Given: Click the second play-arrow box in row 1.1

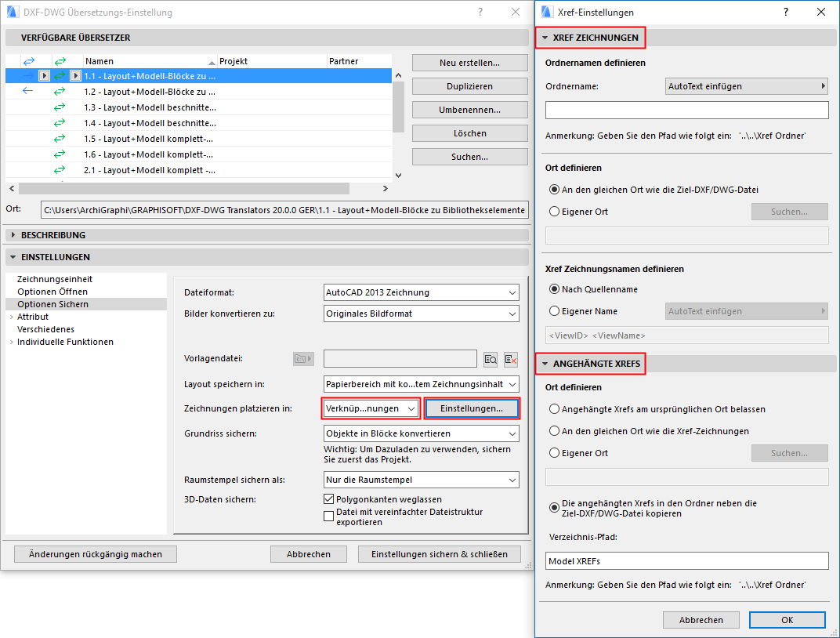Looking at the screenshot, I should pos(75,76).
